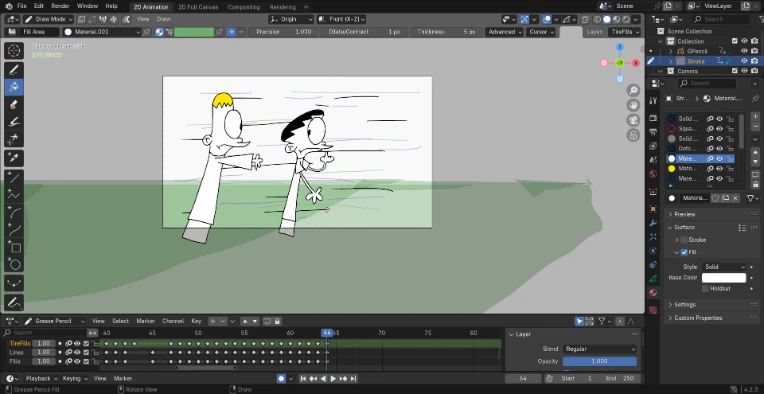Image resolution: width=764 pixels, height=394 pixels.
Task: Select the Polyline tool
Action: (x=14, y=195)
